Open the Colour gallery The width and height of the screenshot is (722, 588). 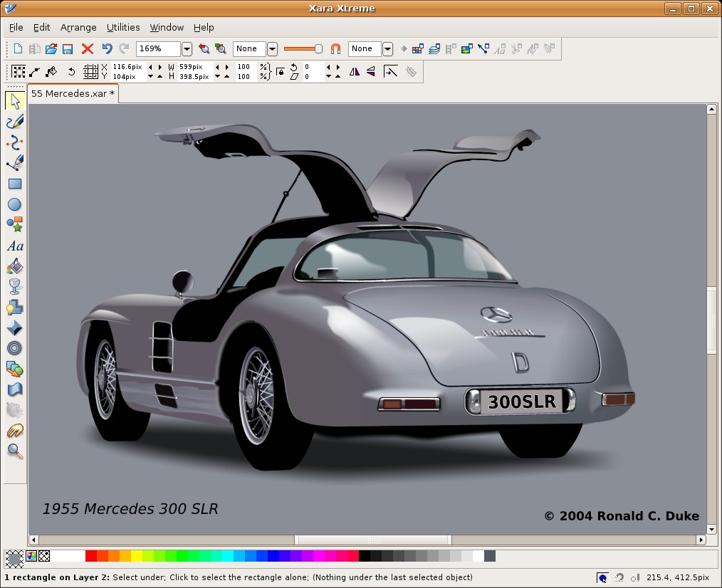(418, 48)
